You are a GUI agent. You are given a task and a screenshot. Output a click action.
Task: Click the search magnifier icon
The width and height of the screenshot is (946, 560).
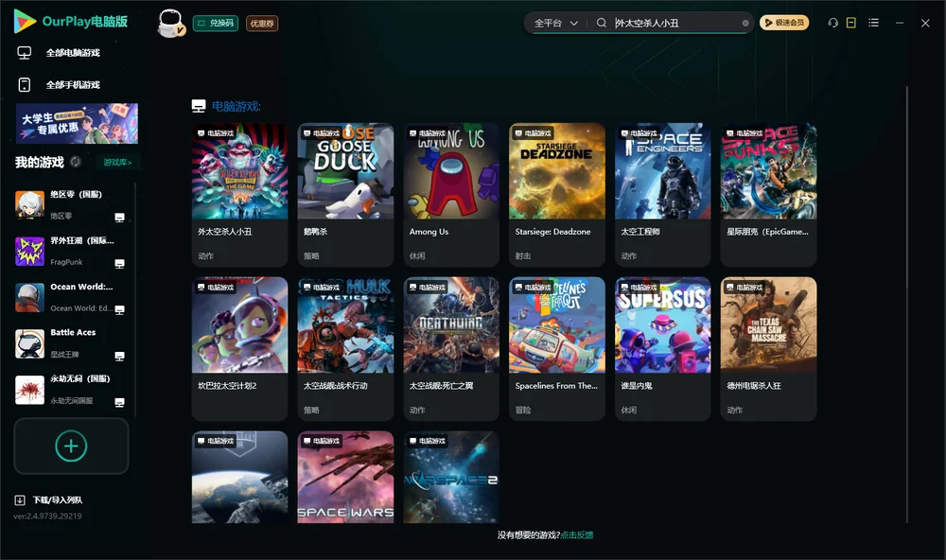pos(601,23)
